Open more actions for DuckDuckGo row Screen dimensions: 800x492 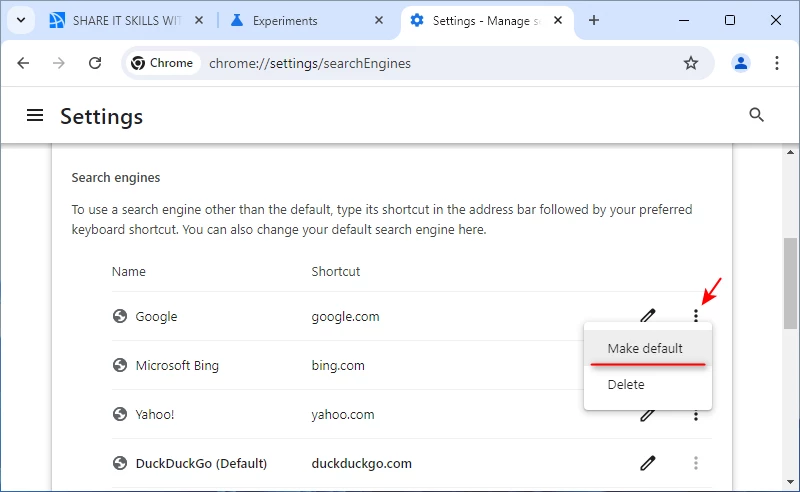(x=696, y=463)
